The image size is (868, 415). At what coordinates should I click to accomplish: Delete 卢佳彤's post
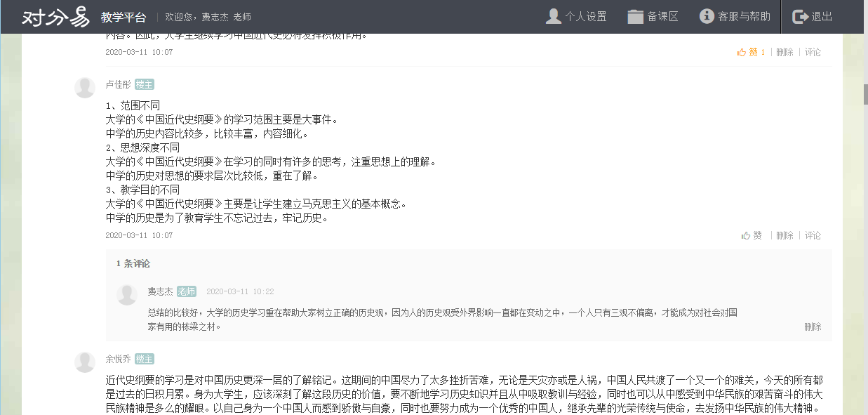pyautogui.click(x=784, y=235)
